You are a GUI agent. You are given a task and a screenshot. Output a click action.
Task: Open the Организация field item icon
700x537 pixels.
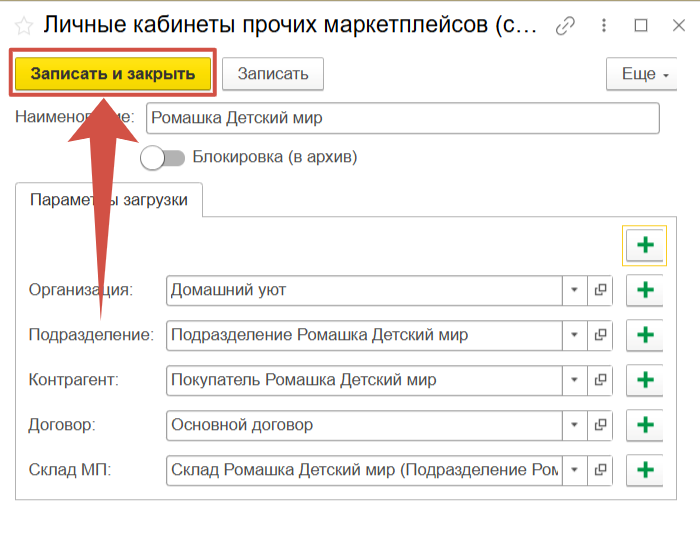pyautogui.click(x=601, y=290)
